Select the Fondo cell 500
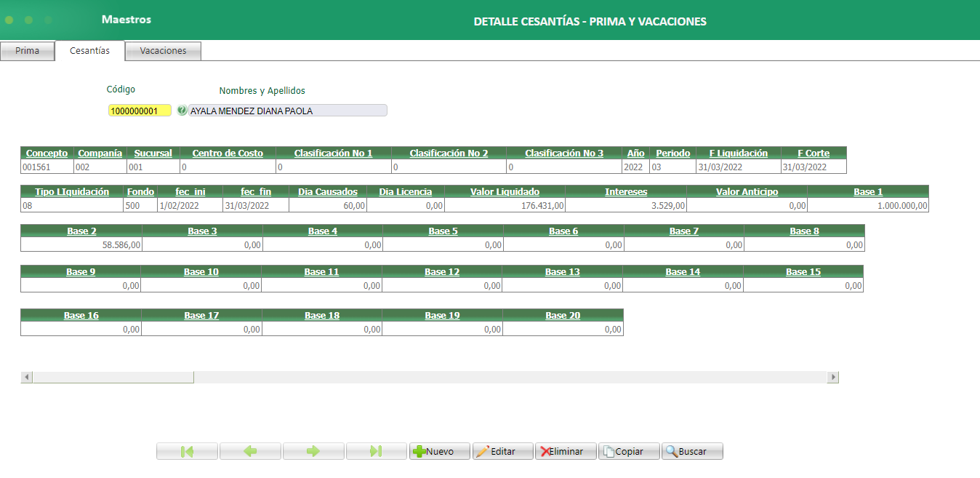This screenshot has height=478, width=980. point(140,205)
